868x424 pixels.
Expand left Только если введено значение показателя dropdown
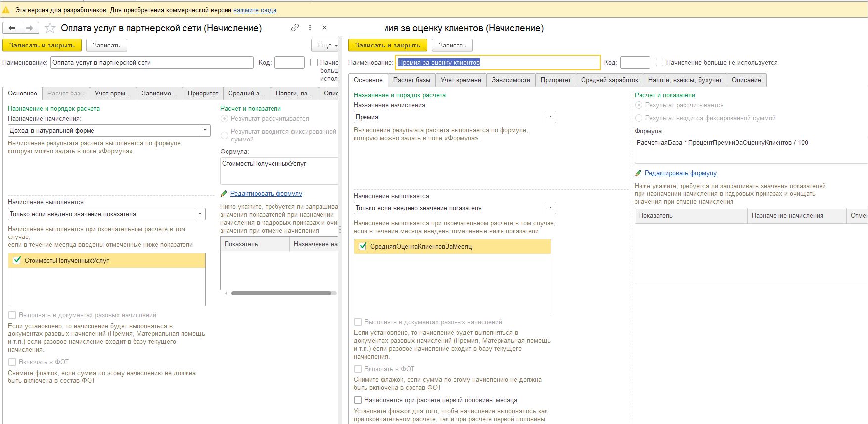(x=200, y=214)
